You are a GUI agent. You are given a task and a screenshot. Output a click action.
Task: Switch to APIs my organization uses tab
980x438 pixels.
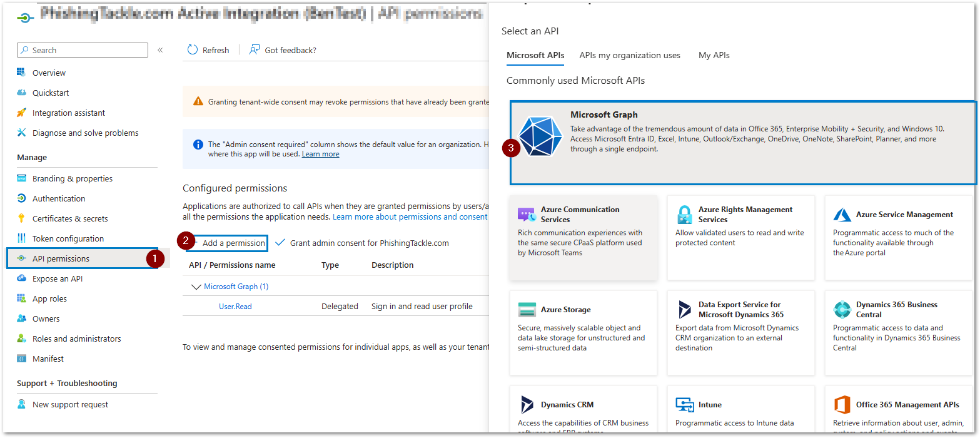click(630, 55)
